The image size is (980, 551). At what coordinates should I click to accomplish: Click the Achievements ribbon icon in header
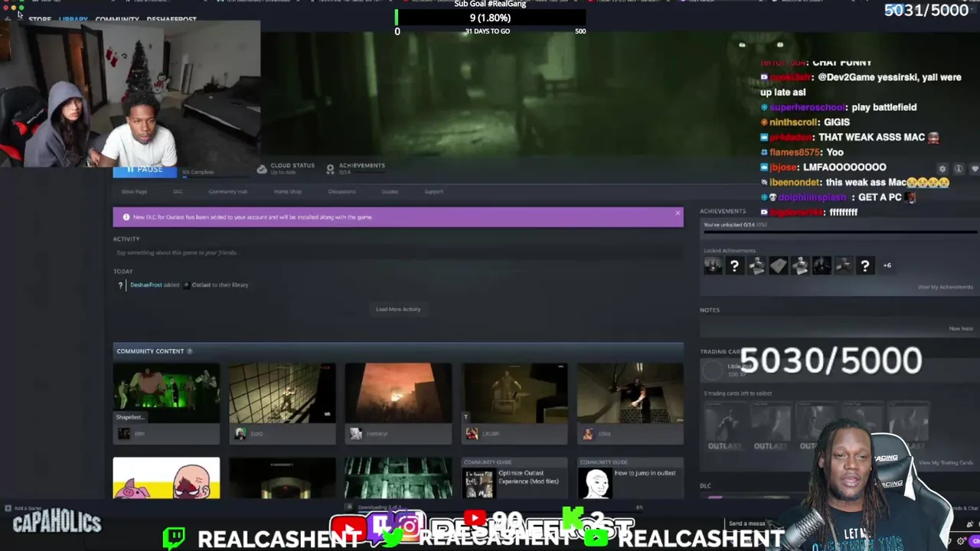click(331, 168)
